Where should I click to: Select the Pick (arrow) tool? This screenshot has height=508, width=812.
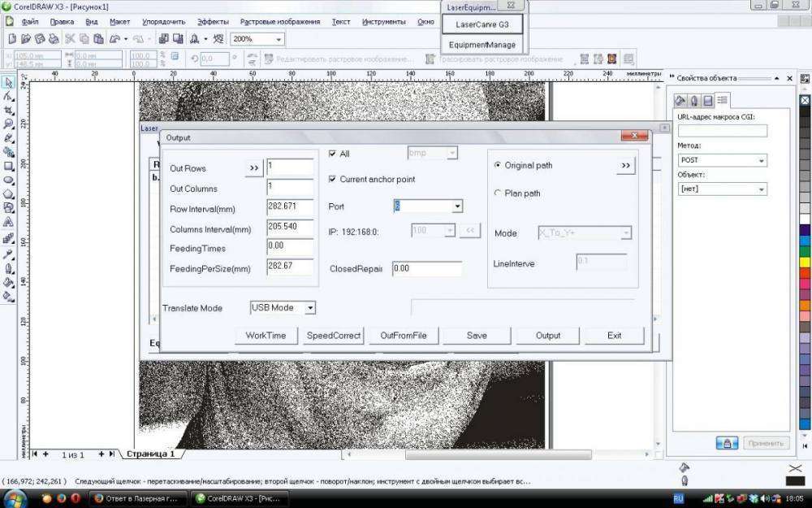click(x=8, y=82)
